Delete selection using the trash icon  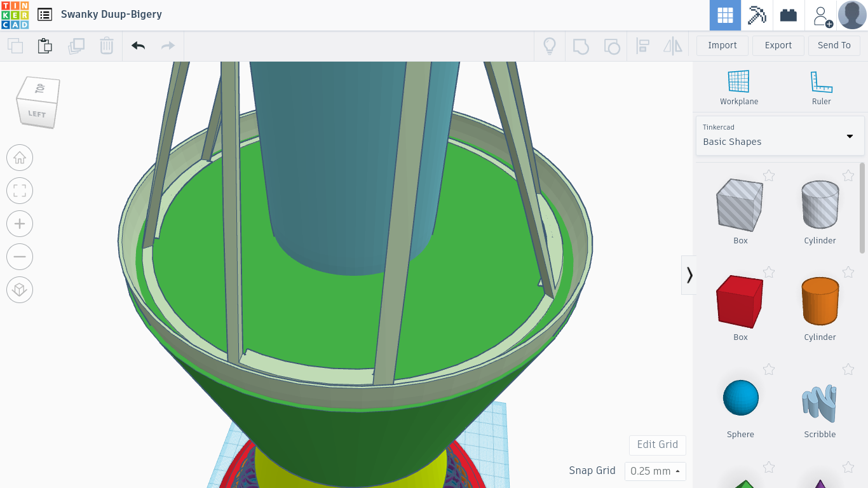106,46
